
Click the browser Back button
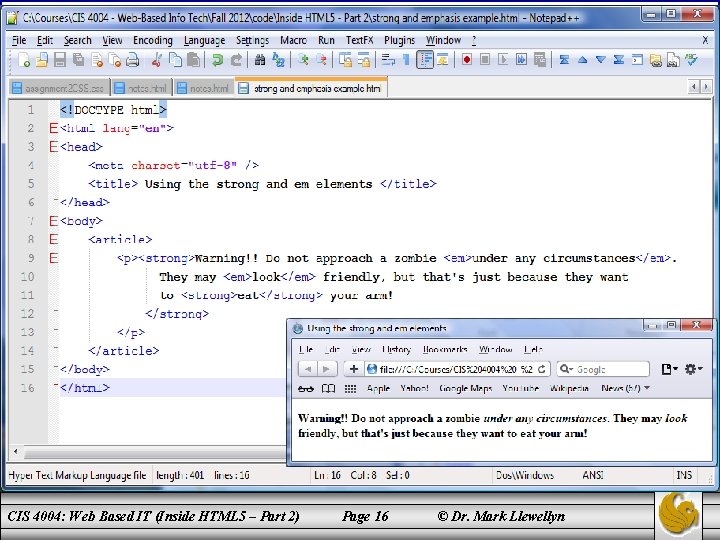tap(308, 369)
